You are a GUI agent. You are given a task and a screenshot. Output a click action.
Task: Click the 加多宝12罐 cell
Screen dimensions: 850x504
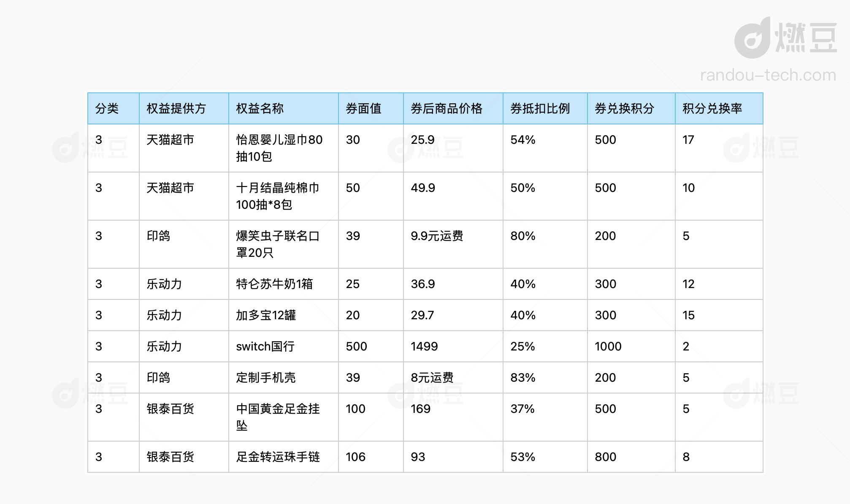tap(266, 315)
